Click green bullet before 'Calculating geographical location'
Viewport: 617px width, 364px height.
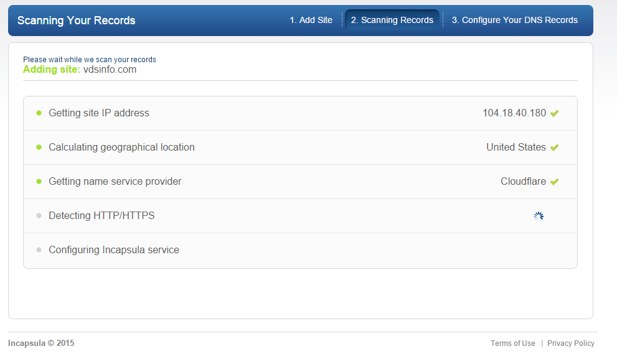click(x=39, y=147)
